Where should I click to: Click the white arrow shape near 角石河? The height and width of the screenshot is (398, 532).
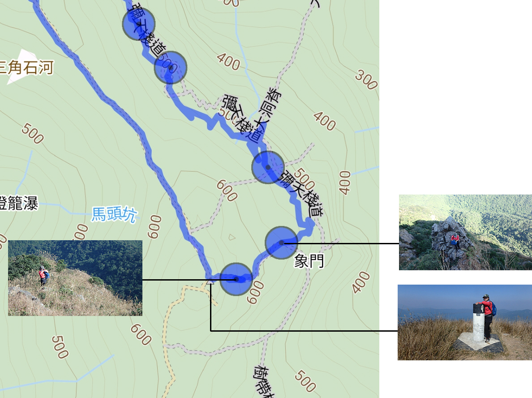pos(22,66)
